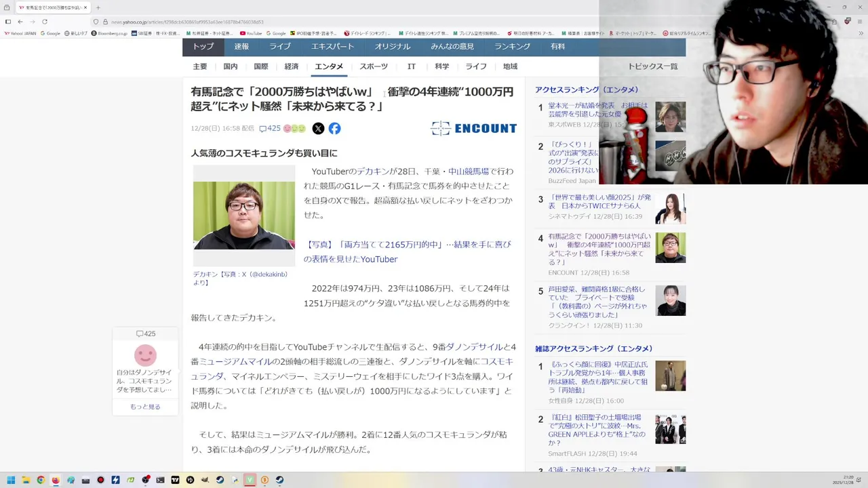This screenshot has width=868, height=488.
Task: Open the スポーツ news category
Action: [x=374, y=66]
